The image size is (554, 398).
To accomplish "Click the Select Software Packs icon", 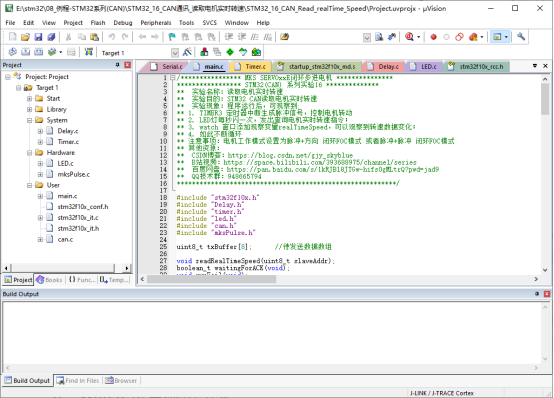I will tap(243, 52).
